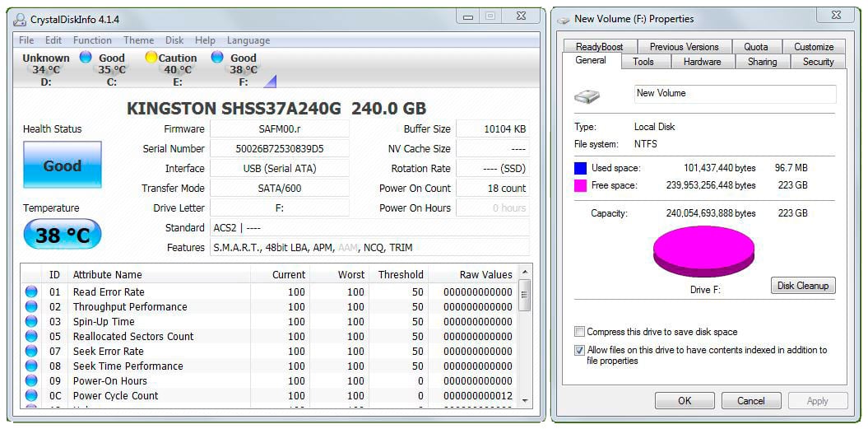Switch to the Quota tab
868x429 pixels.
coord(755,47)
